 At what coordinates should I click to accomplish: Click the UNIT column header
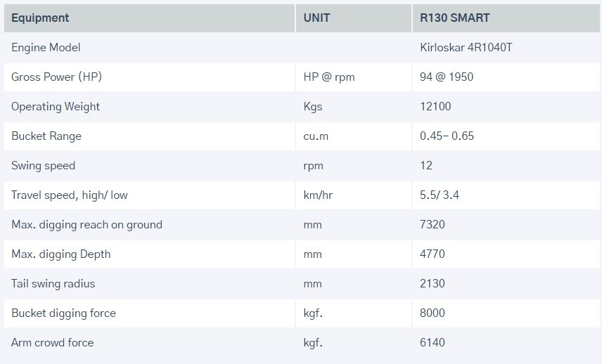(x=316, y=18)
